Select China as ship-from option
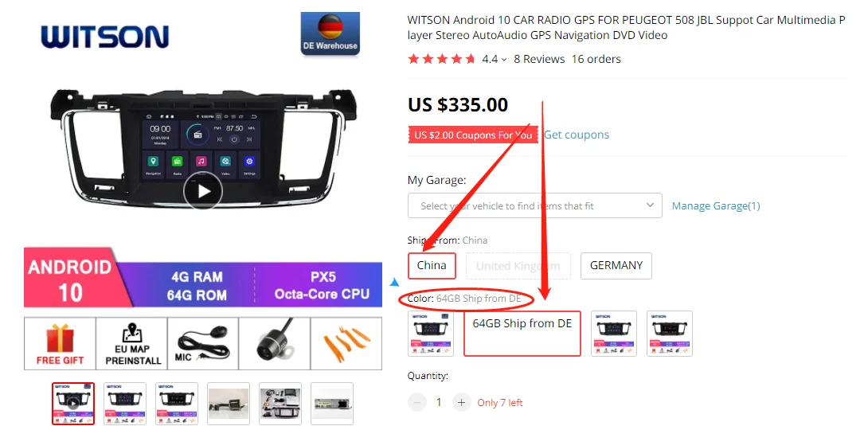This screenshot has width=868, height=426. [432, 266]
